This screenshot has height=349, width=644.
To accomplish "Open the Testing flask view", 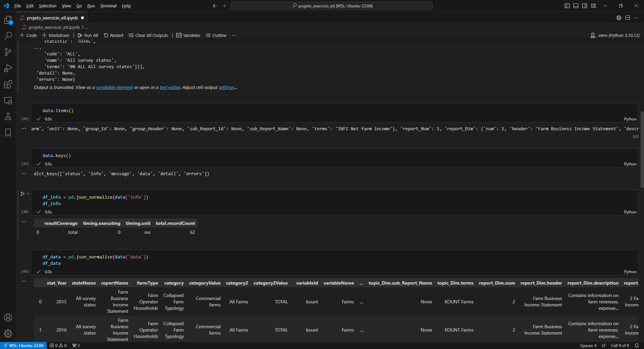I will coord(8,116).
